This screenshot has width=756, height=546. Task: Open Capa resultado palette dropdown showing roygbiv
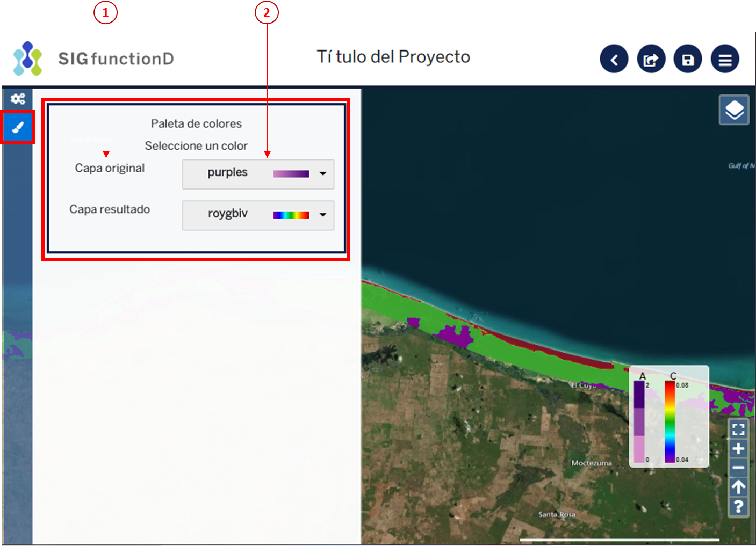point(258,215)
